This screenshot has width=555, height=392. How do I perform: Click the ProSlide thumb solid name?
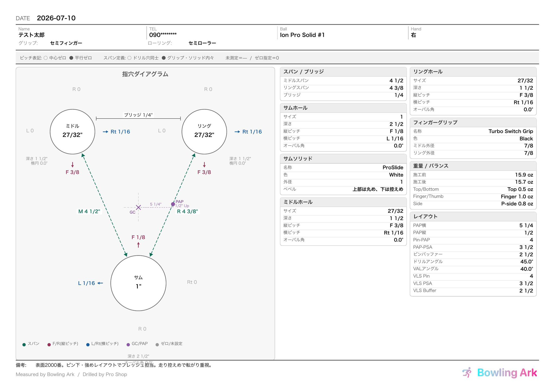tap(393, 168)
